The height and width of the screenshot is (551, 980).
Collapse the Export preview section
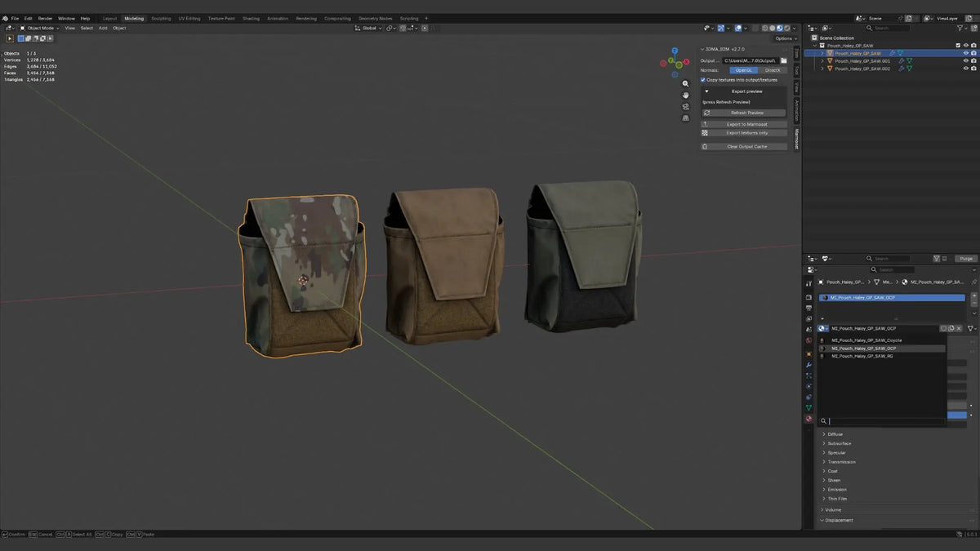click(707, 91)
